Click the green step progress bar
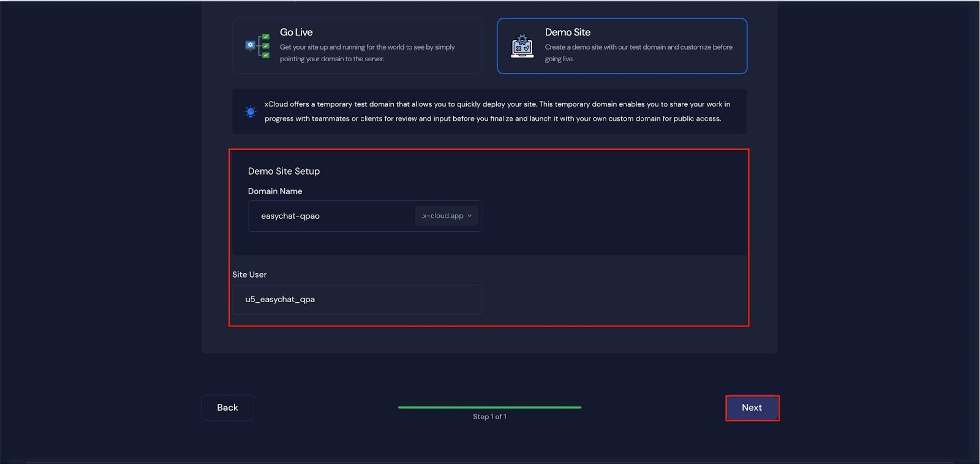Screen dimensions: 980x464 click(489, 407)
